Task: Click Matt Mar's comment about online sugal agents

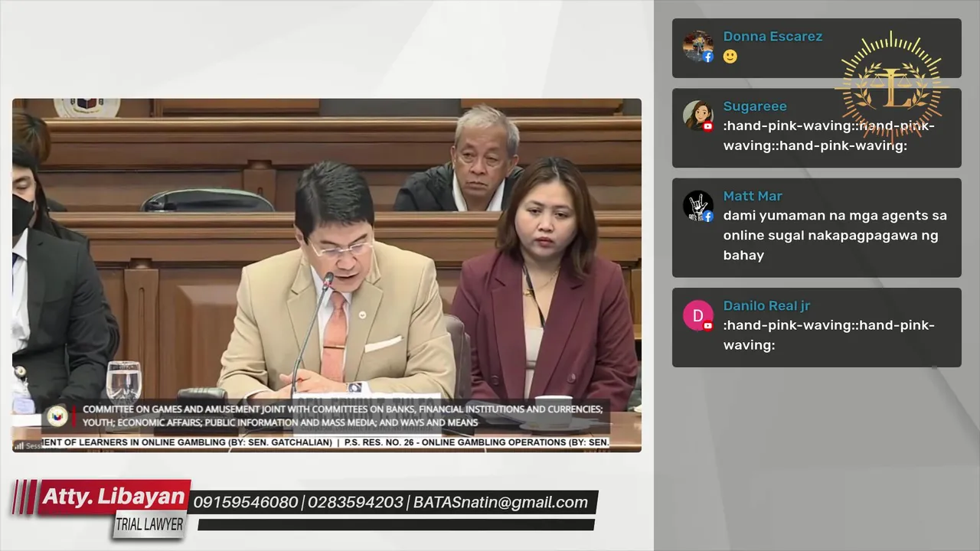Action: 835,235
